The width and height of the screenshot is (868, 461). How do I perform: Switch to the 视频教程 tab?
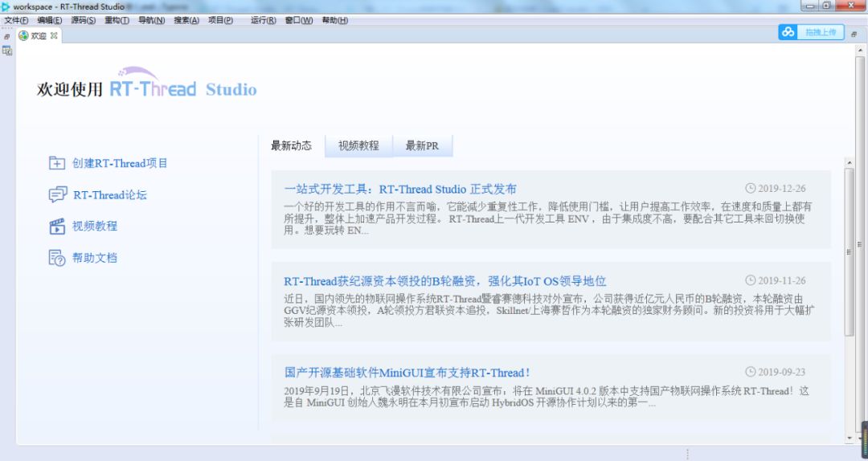pos(358,145)
